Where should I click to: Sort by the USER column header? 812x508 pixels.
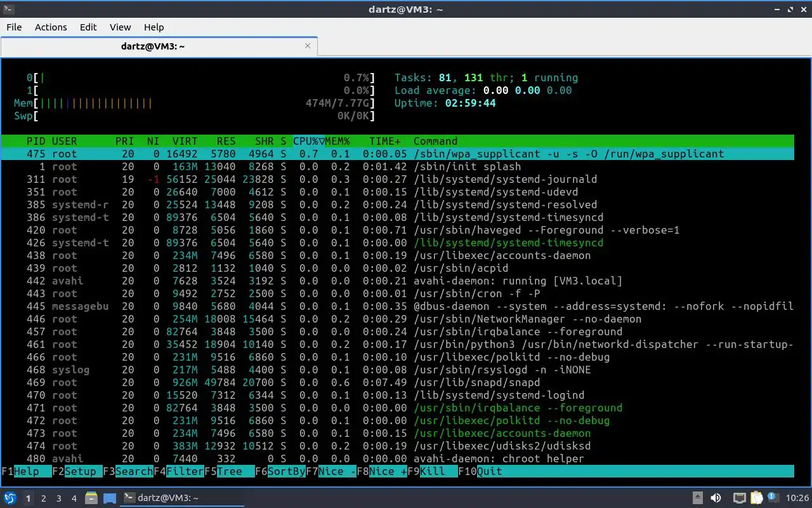64,141
